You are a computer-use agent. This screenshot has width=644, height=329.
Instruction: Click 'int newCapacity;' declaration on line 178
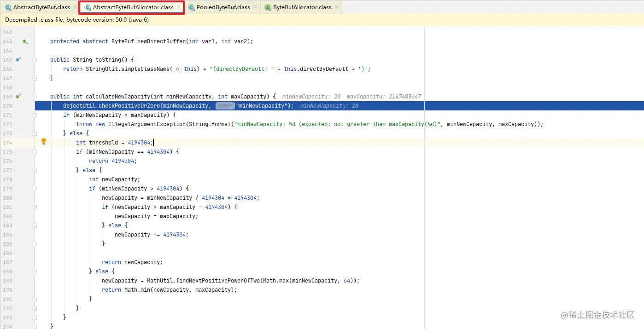tap(115, 179)
